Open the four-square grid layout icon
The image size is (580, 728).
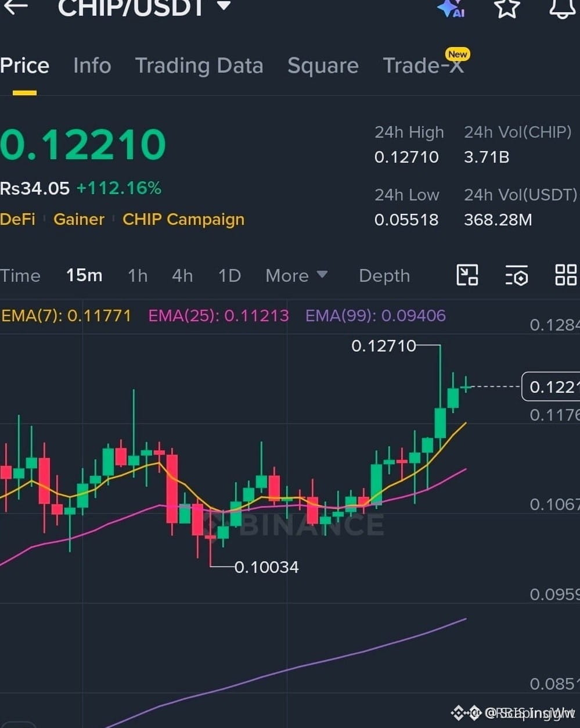566,275
